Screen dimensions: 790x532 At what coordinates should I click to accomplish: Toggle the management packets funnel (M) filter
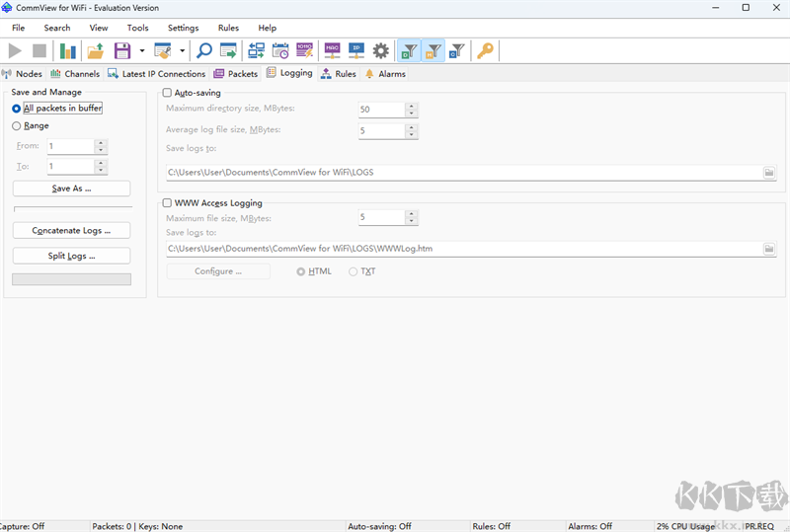click(x=434, y=51)
